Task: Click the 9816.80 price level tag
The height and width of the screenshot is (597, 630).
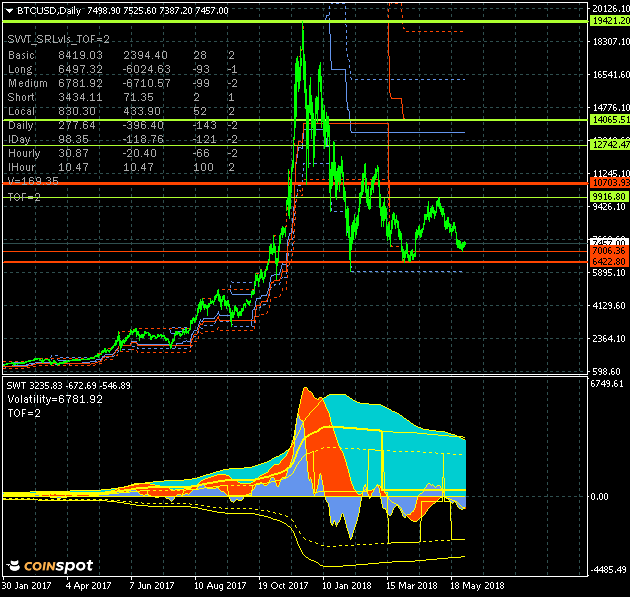Action: click(608, 197)
